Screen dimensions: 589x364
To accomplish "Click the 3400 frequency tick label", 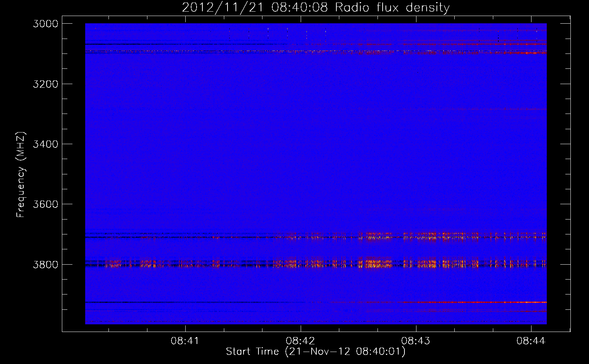I will click(x=46, y=144).
